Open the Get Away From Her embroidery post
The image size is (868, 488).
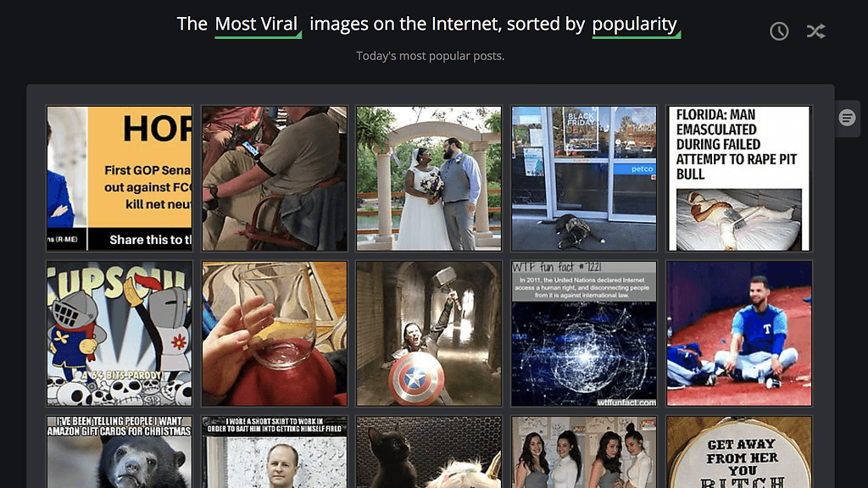tap(739, 452)
